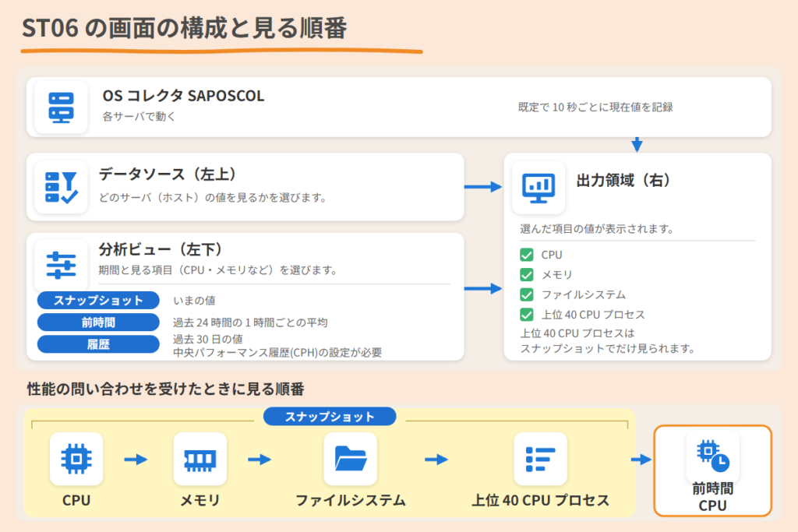Toggle the ファイルシステム checkbox in 出力領域
This screenshot has height=532, width=798.
527,294
